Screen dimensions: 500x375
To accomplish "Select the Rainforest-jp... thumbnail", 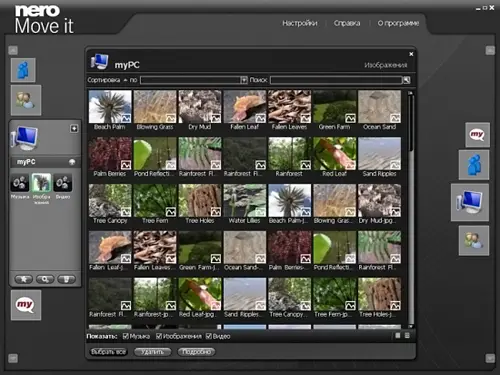I will pos(155,294).
